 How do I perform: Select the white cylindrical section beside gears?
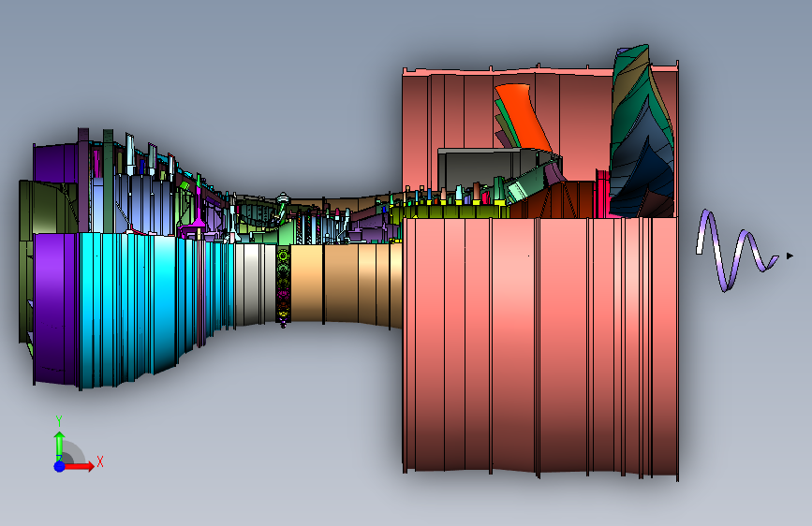256,284
